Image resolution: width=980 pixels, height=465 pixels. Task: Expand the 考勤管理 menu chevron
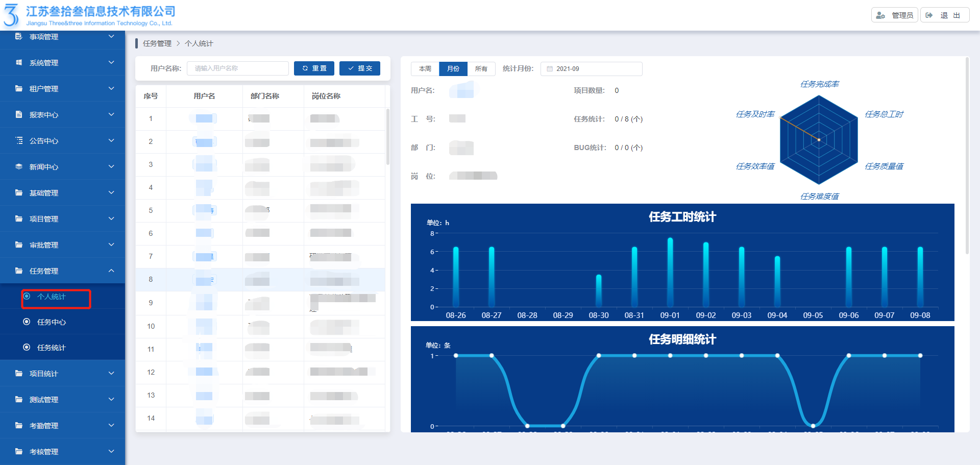coord(111,425)
